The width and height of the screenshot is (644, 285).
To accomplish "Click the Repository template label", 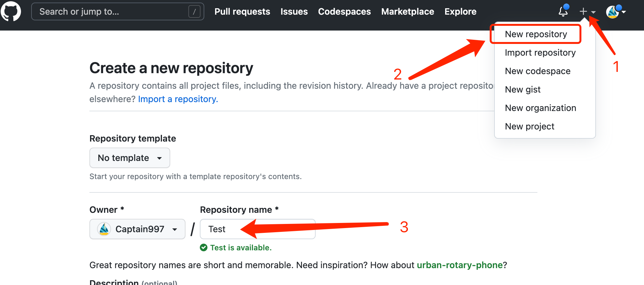I will point(133,138).
